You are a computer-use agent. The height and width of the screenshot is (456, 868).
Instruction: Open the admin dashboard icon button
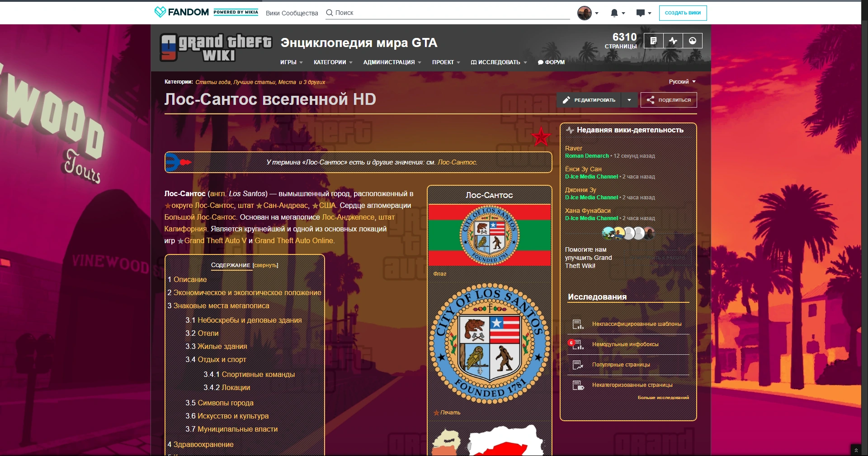693,41
